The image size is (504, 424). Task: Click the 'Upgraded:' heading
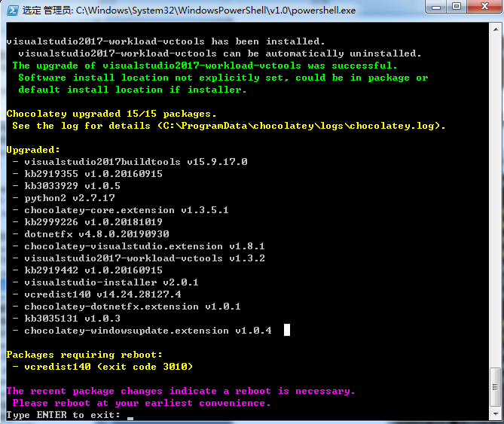[33, 150]
